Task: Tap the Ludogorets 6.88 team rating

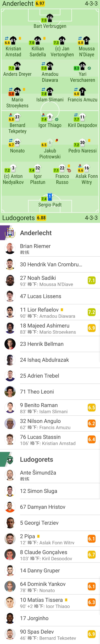Action: pyautogui.click(x=41, y=218)
